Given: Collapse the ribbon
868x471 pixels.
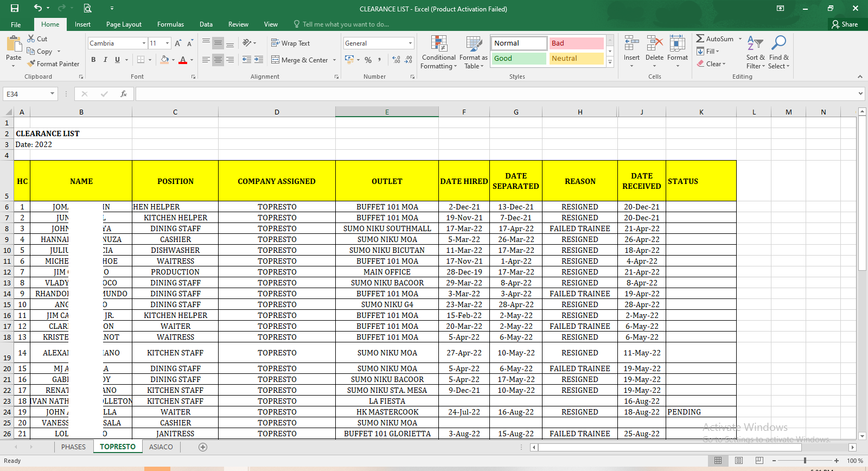Looking at the screenshot, I should click(x=860, y=77).
